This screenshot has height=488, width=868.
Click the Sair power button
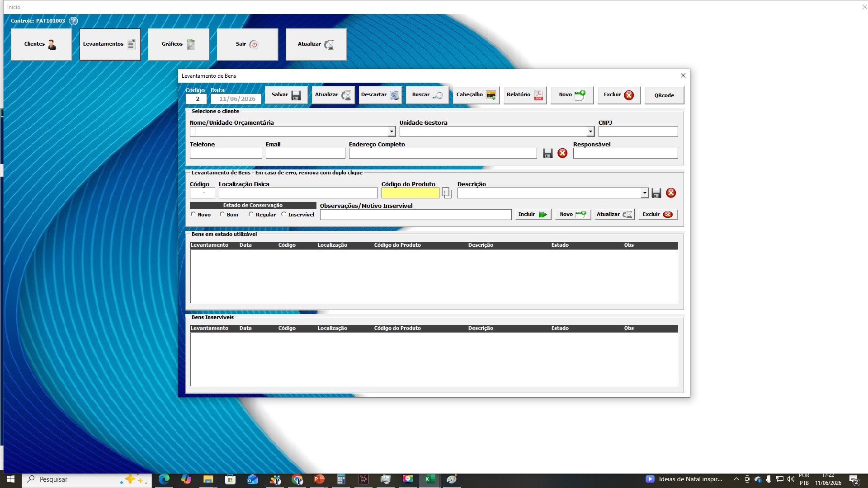[x=247, y=44]
